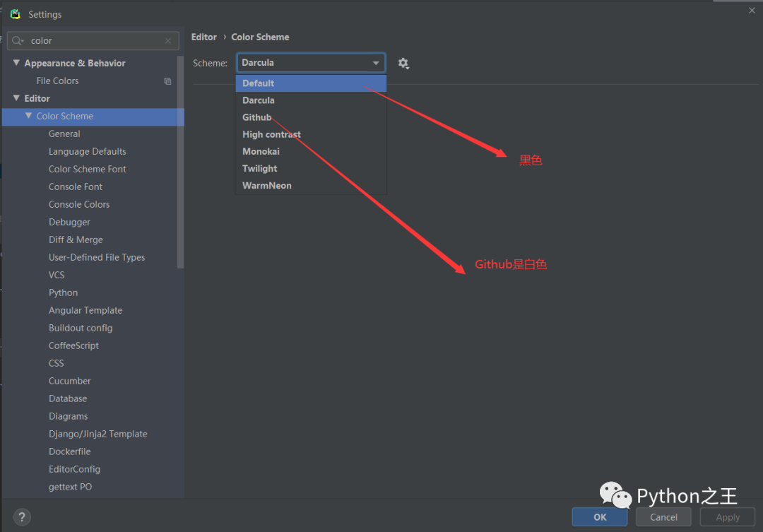Close the Settings dialog
The height and width of the screenshot is (532, 763).
[752, 10]
